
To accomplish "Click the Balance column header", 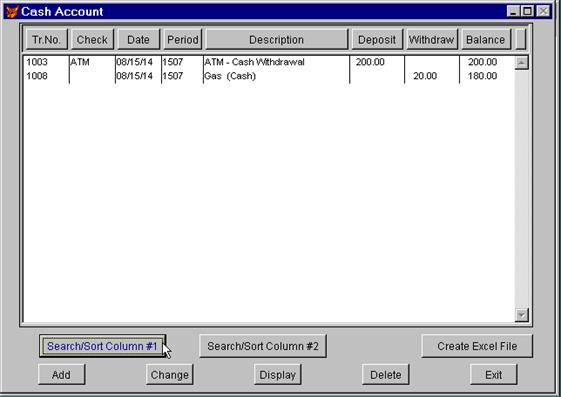I will pos(486,39).
